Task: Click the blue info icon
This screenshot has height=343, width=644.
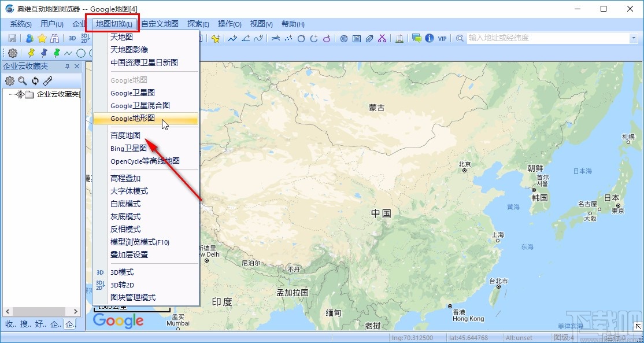Action: (x=429, y=38)
